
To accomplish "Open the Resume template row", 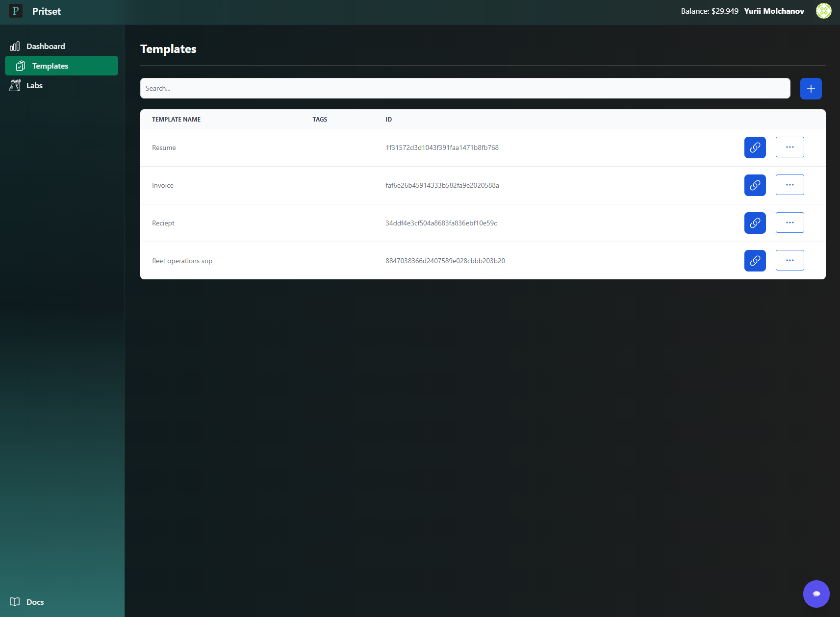I will tap(164, 148).
